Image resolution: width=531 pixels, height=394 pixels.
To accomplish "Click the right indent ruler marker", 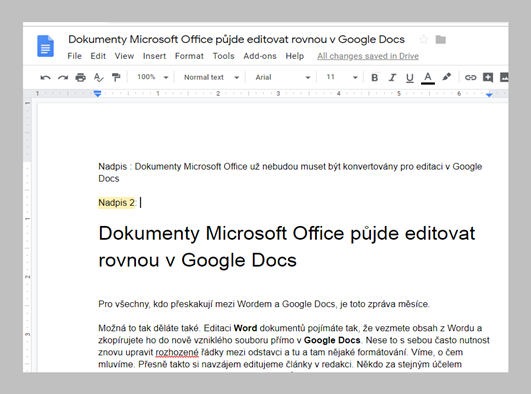I will [489, 95].
